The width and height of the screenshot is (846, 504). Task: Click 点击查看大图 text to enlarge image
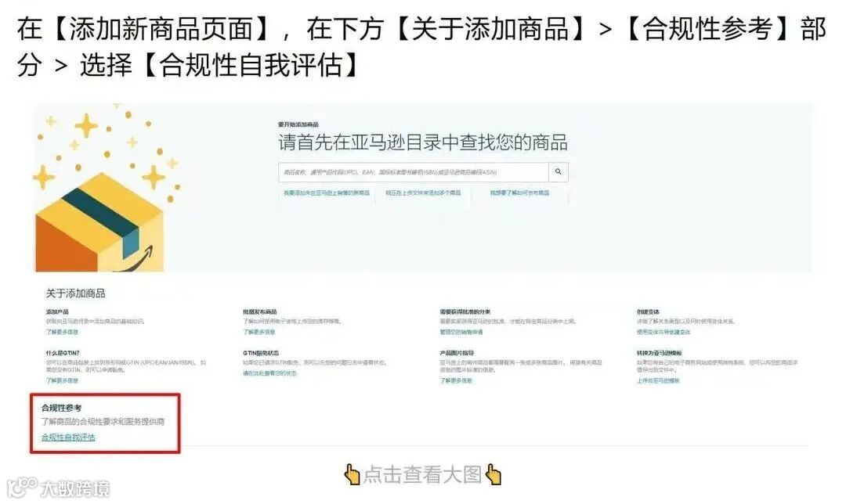422,475
